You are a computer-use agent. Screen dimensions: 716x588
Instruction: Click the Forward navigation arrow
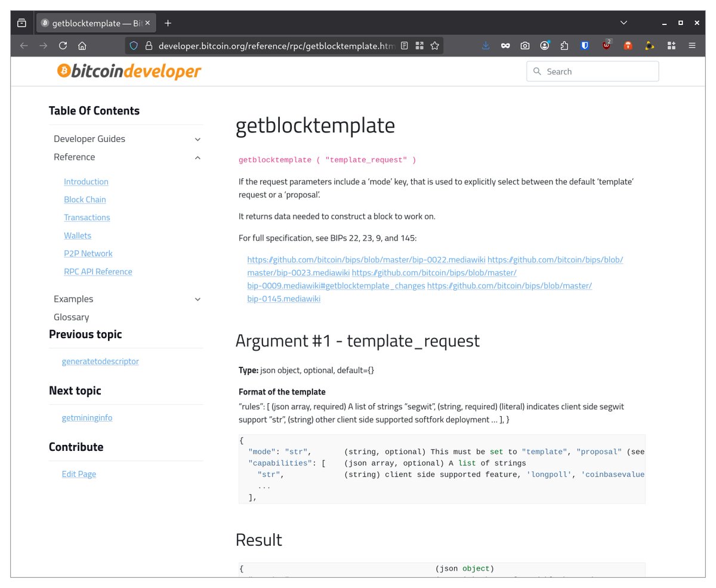43,45
